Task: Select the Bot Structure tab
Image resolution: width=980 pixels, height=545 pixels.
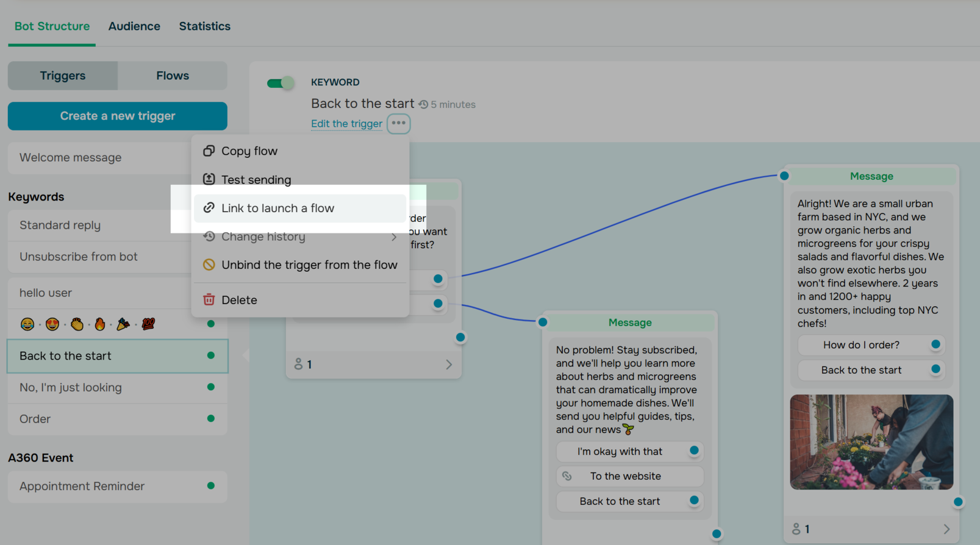Action: click(x=52, y=26)
